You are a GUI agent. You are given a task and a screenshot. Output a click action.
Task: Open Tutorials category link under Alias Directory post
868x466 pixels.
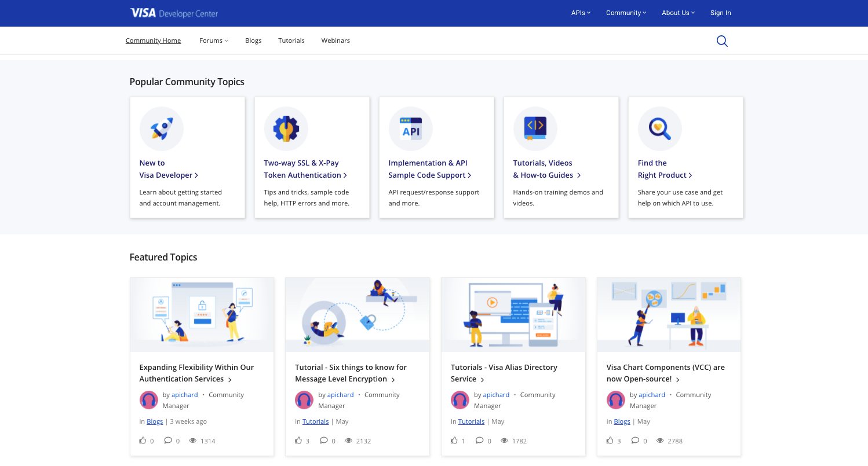(x=471, y=421)
